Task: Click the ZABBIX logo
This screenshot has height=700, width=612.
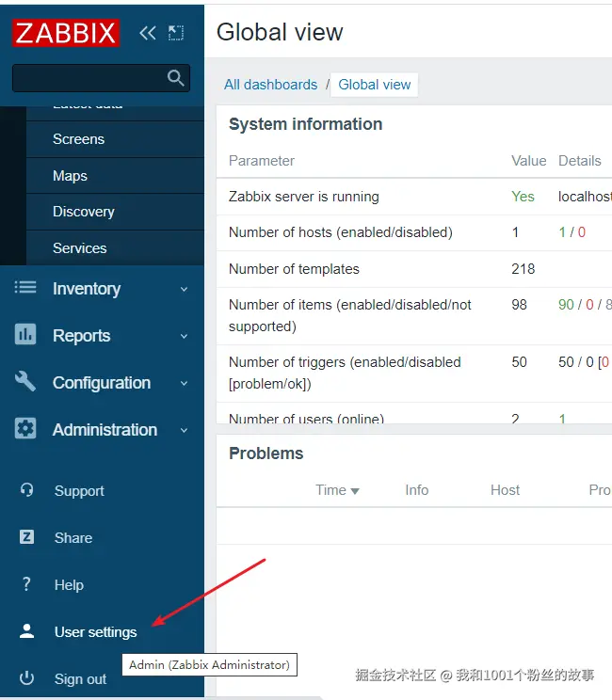Action: point(66,33)
